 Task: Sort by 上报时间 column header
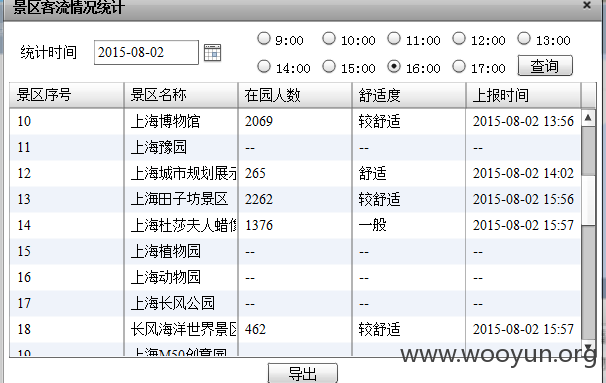point(523,95)
